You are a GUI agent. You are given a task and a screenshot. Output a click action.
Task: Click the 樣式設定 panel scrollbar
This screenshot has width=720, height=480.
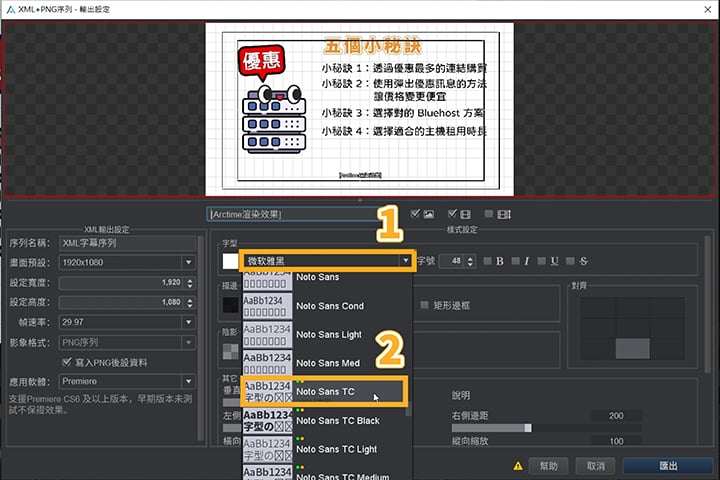[x=709, y=304]
